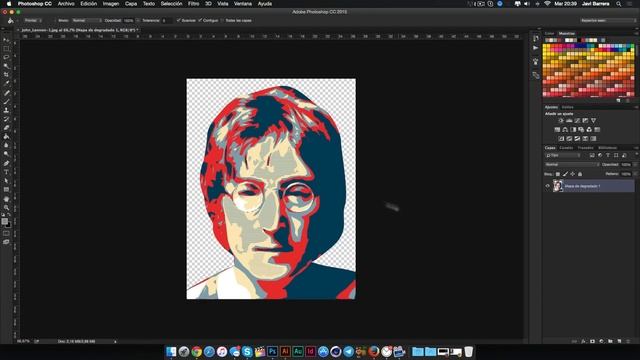The image size is (640, 360).
Task: Select the Zoom tool
Action: (6, 208)
